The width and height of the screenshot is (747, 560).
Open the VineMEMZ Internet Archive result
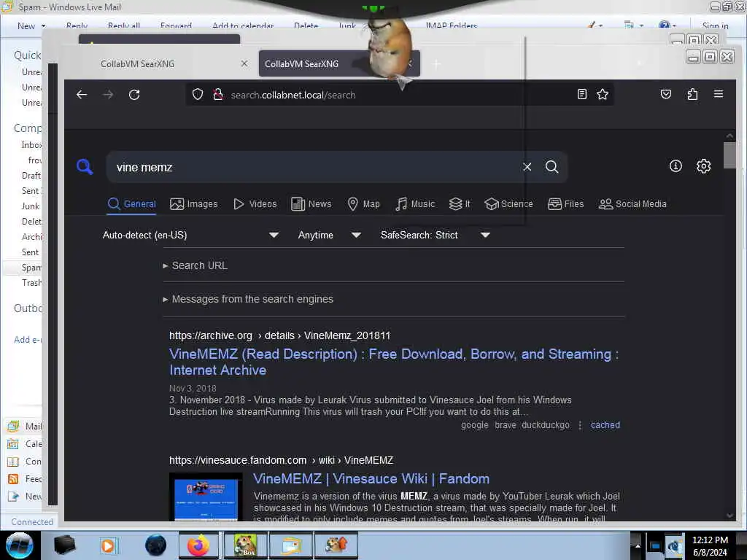(394, 362)
